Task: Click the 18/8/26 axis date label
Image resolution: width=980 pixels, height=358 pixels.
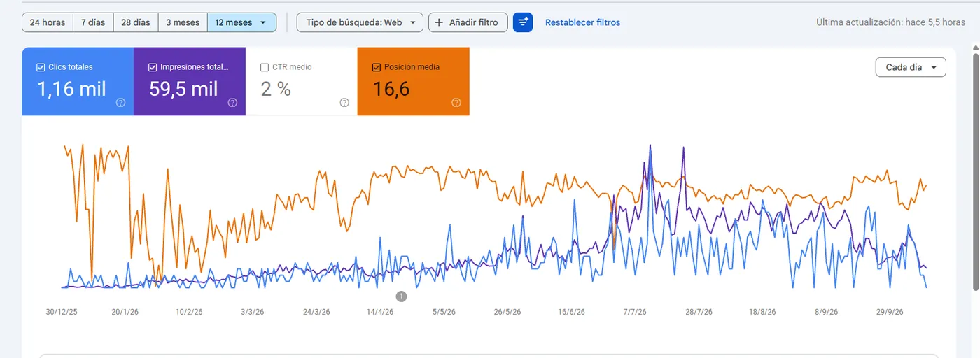Action: pyautogui.click(x=762, y=312)
